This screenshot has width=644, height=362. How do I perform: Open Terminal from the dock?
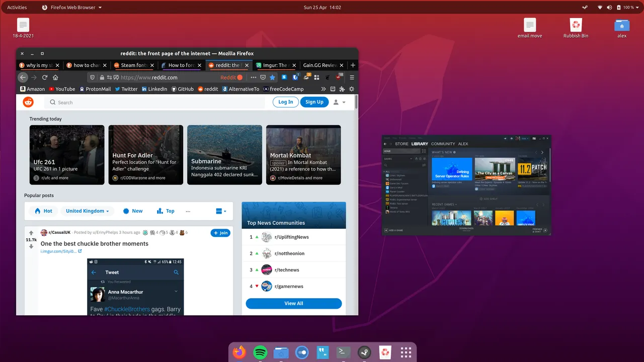(x=343, y=352)
